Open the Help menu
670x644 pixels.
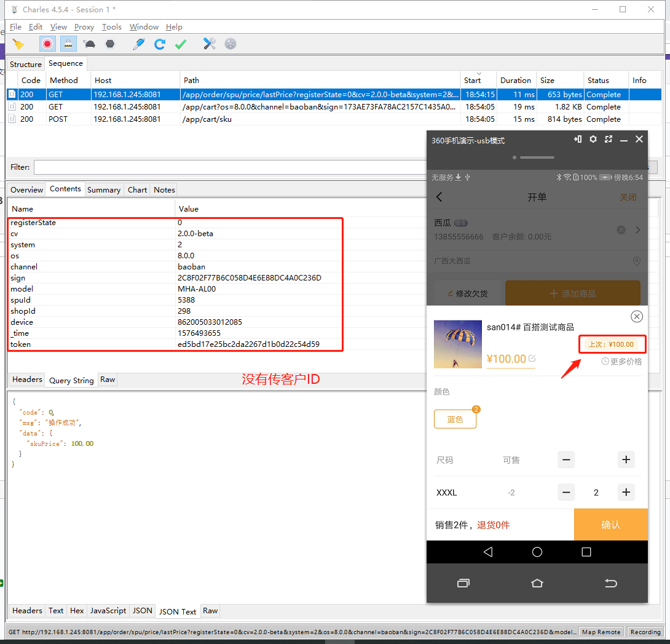tap(174, 27)
